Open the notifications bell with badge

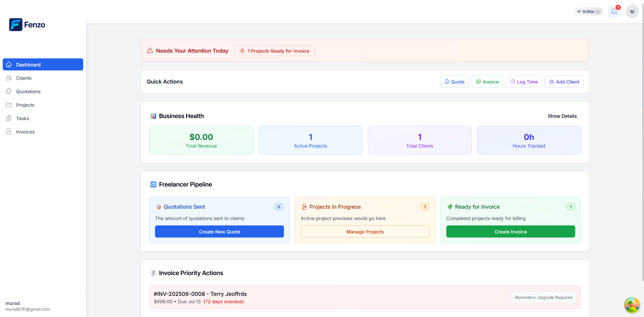pyautogui.click(x=614, y=11)
